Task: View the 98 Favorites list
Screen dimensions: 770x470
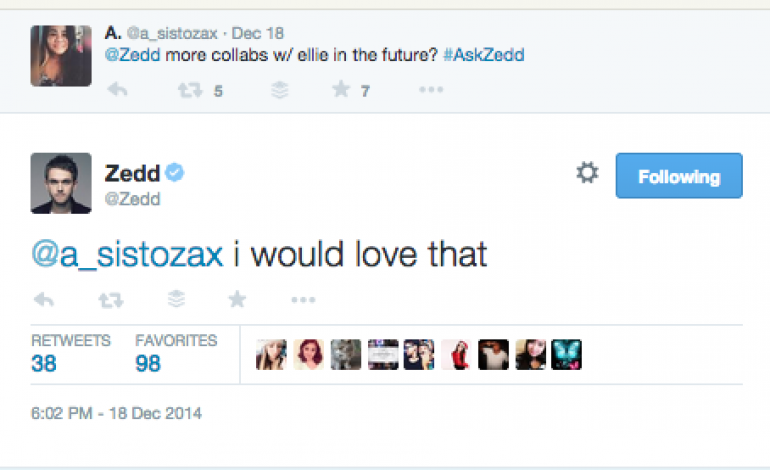Action: [x=148, y=363]
